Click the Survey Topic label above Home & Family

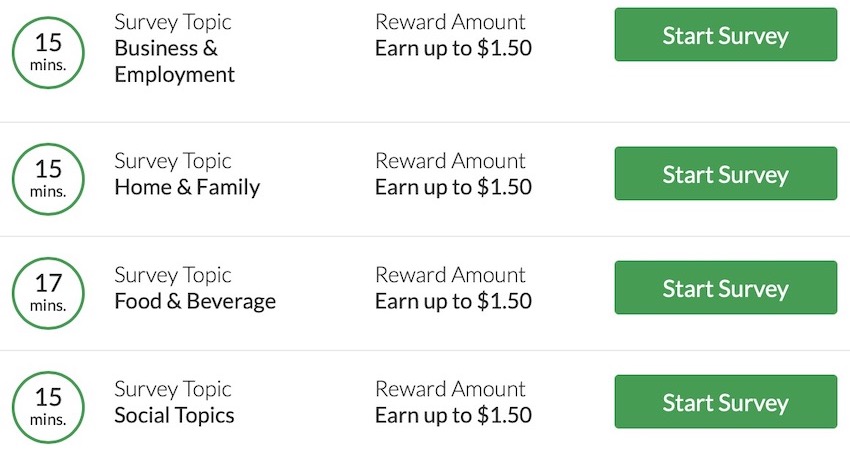click(x=172, y=161)
